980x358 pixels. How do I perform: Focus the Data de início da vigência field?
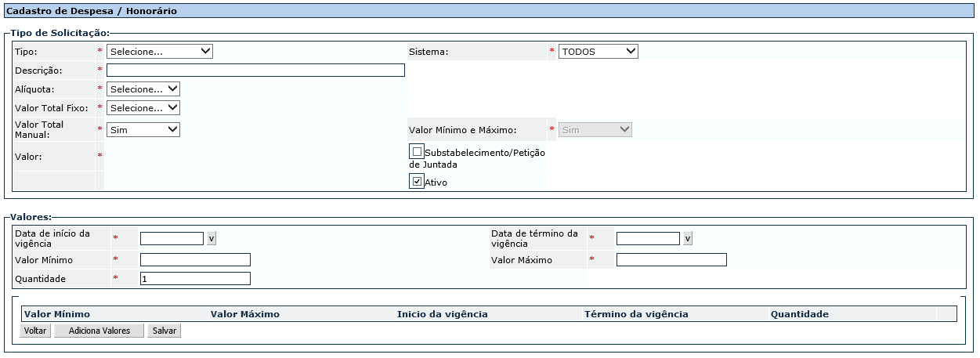(172, 238)
